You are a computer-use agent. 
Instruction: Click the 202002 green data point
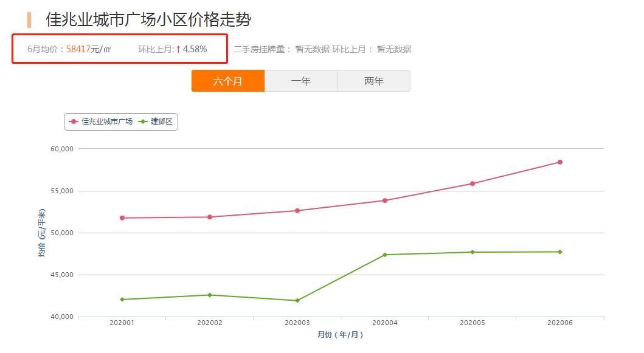point(210,295)
